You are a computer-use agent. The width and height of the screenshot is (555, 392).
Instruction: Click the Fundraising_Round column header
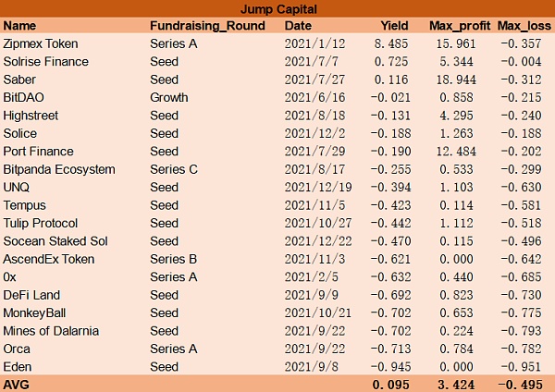pyautogui.click(x=203, y=26)
